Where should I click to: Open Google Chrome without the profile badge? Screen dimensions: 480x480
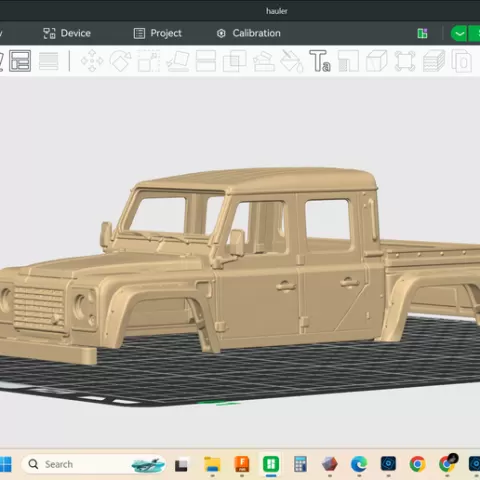point(417,464)
